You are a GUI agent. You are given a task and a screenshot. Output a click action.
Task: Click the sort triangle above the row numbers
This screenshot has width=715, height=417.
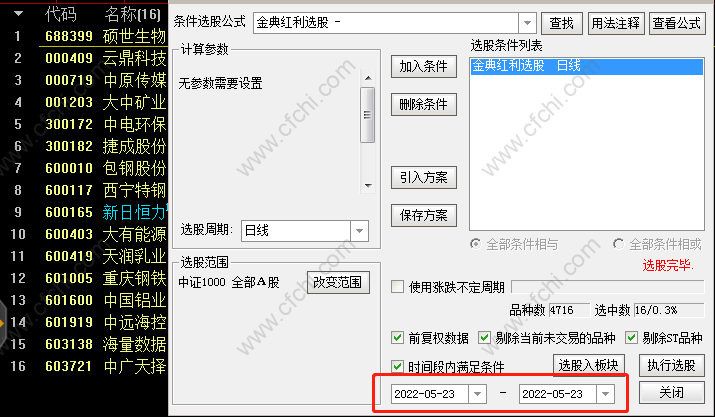point(18,14)
